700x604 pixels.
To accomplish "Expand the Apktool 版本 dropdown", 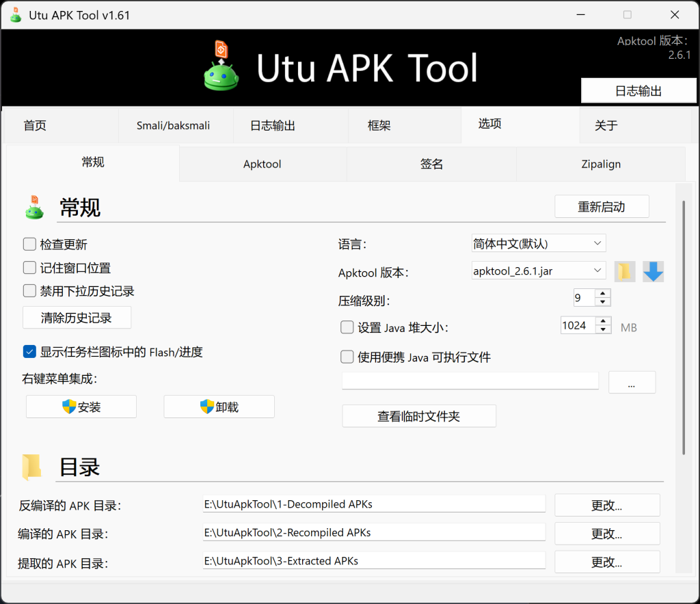I will coord(539,271).
